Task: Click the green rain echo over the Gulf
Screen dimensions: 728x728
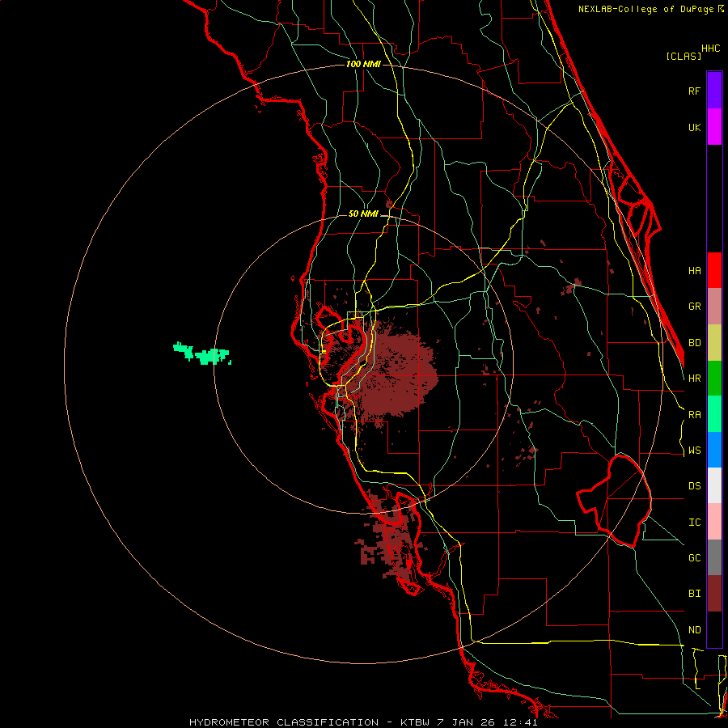Action: [x=202, y=353]
